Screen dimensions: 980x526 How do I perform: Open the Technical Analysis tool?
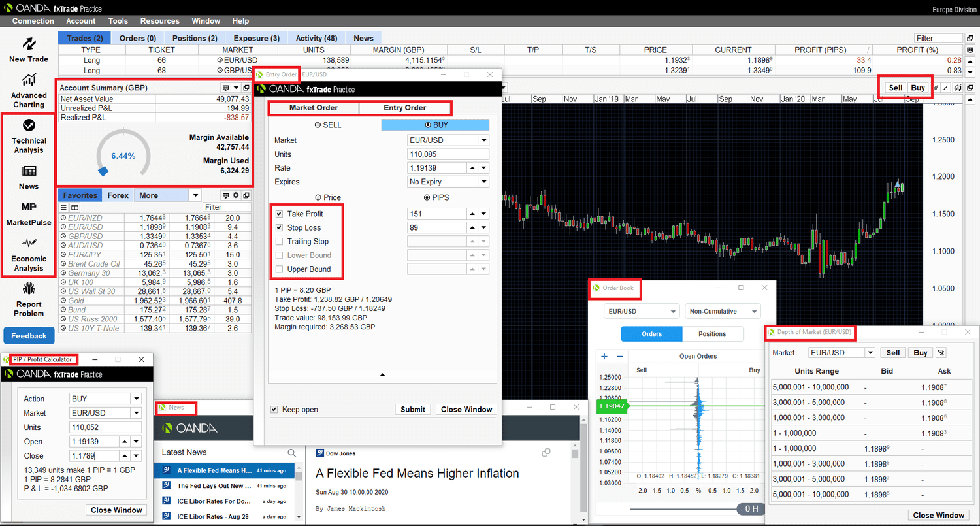click(29, 125)
